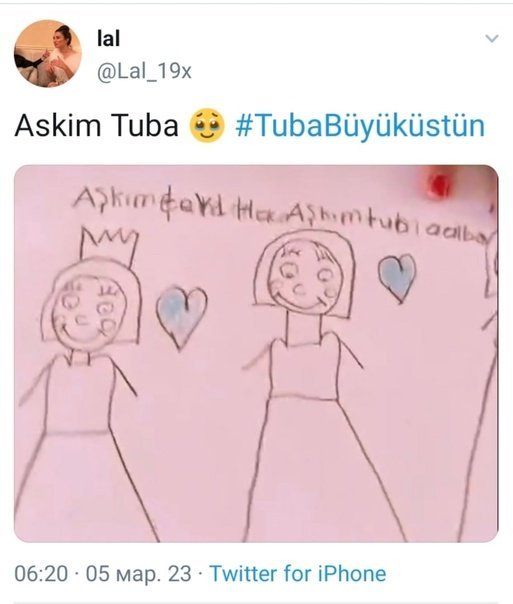513x604 pixels.
Task: Open lal's profile picture
Action: pos(48,53)
